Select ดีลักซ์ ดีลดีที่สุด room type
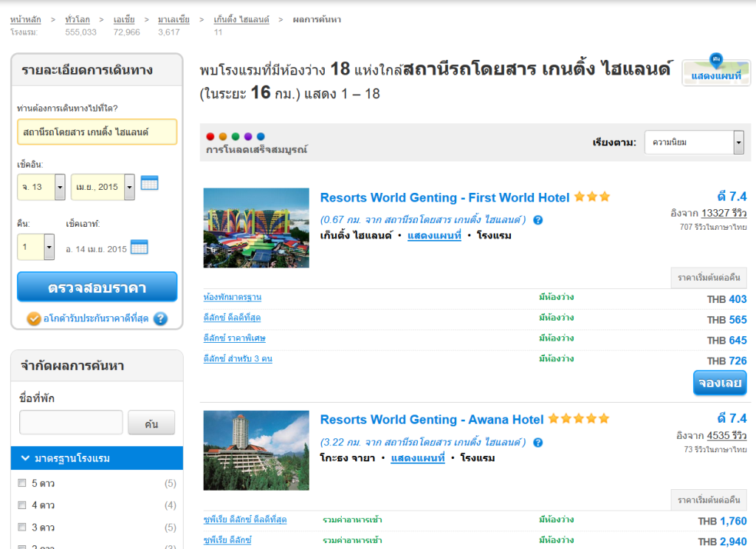The height and width of the screenshot is (549, 756). click(232, 318)
